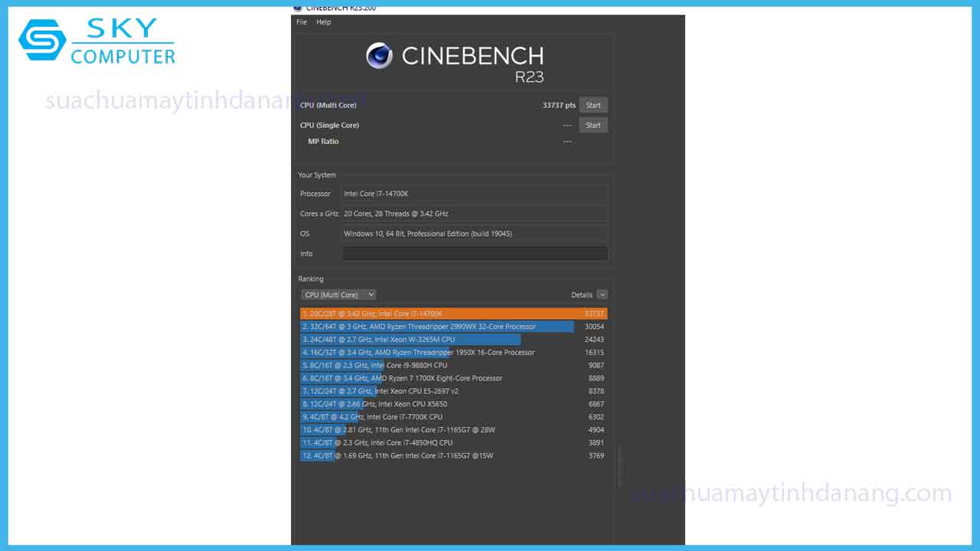Open the CPU (Multi Core) ranking dropdown
Image resolution: width=980 pixels, height=551 pixels.
tap(338, 295)
